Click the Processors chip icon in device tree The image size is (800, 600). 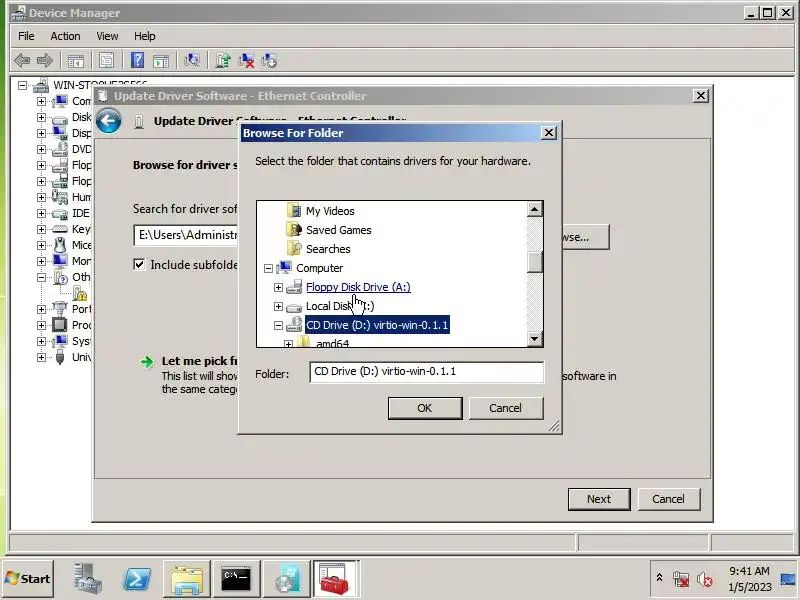[60, 325]
